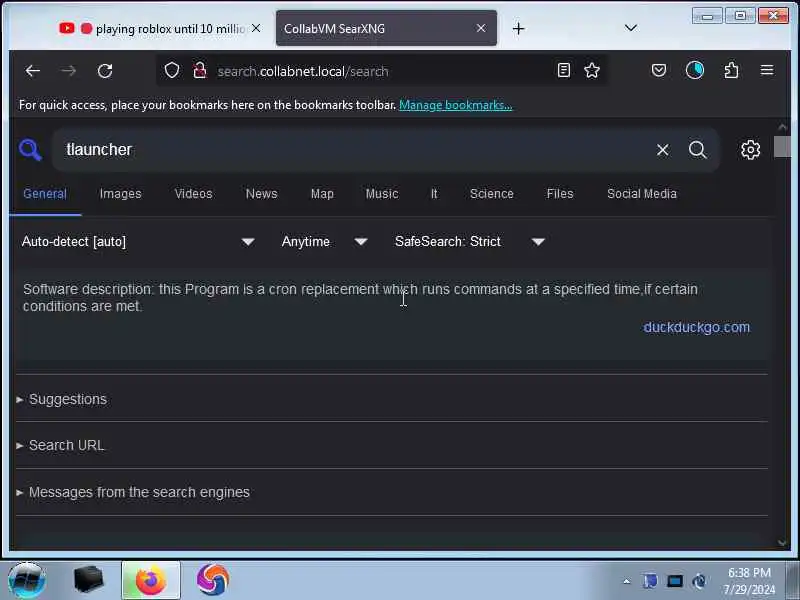Bookmark this page with the star icon

pyautogui.click(x=592, y=70)
